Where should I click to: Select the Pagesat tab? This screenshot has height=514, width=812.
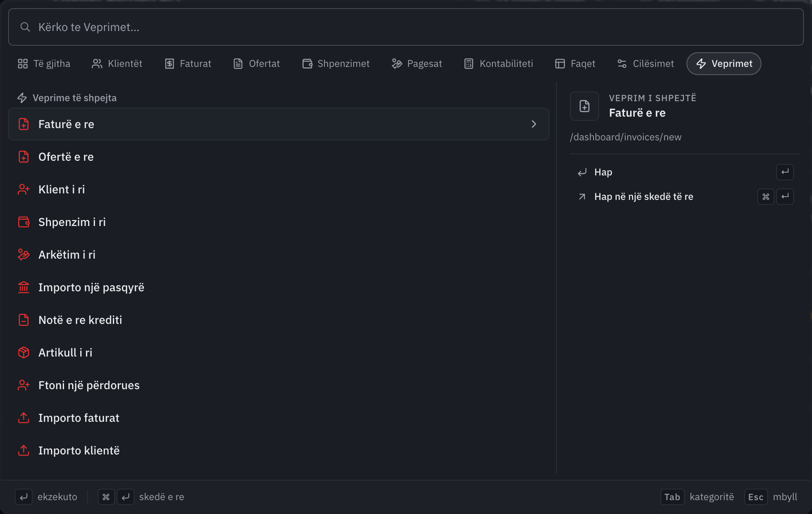pos(417,64)
